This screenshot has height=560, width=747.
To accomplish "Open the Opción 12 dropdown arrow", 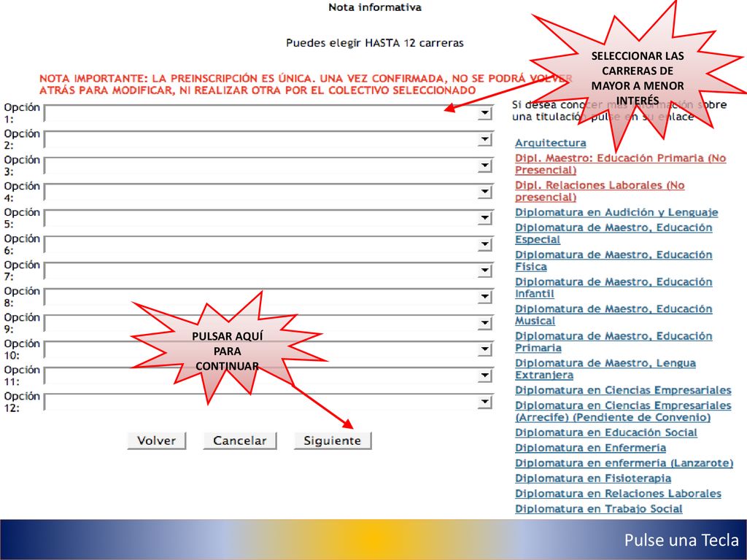I will 484,402.
